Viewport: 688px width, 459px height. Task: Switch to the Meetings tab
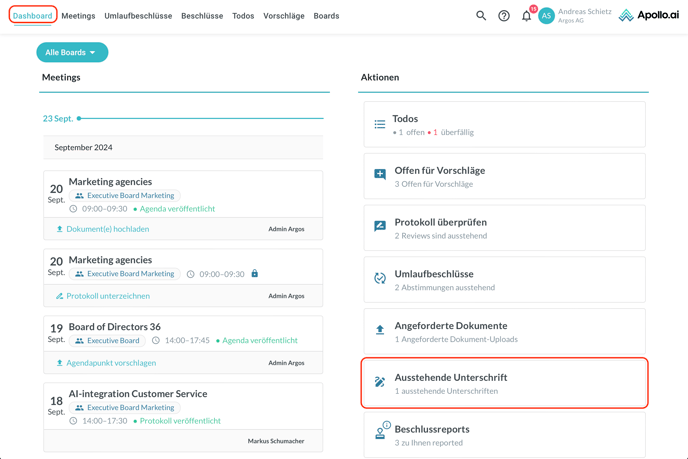[x=78, y=16]
